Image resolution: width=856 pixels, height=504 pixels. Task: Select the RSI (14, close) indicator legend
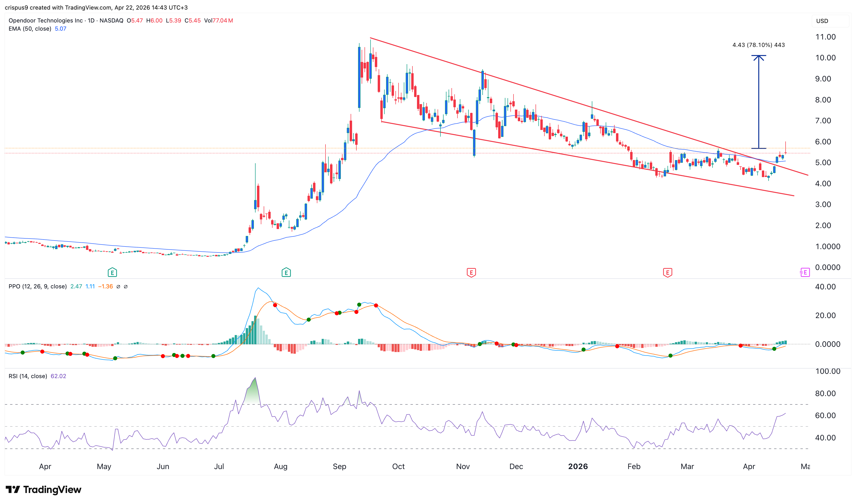click(28, 376)
